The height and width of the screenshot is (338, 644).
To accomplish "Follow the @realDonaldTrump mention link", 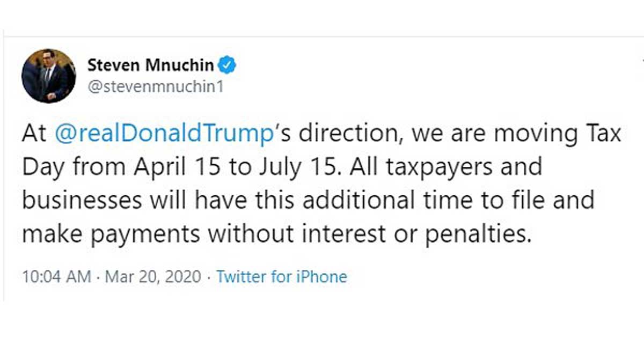I will (164, 134).
